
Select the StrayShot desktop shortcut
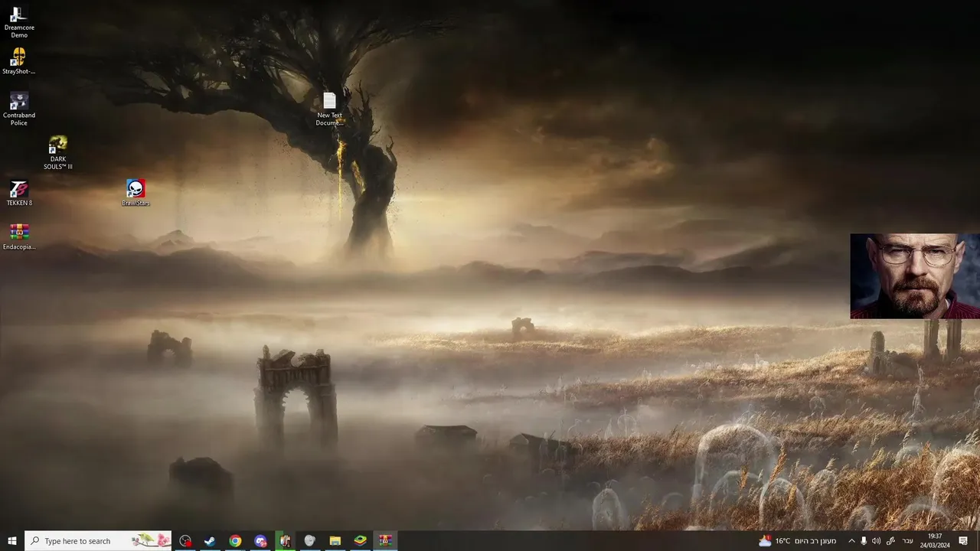19,62
